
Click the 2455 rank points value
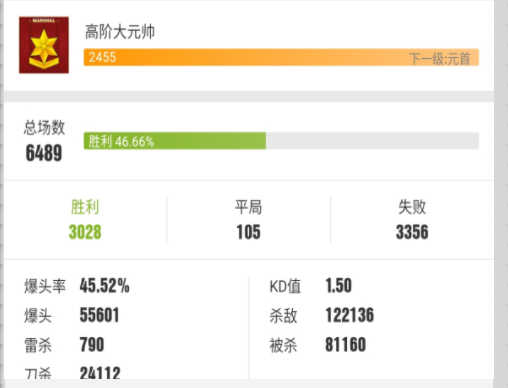[102, 57]
